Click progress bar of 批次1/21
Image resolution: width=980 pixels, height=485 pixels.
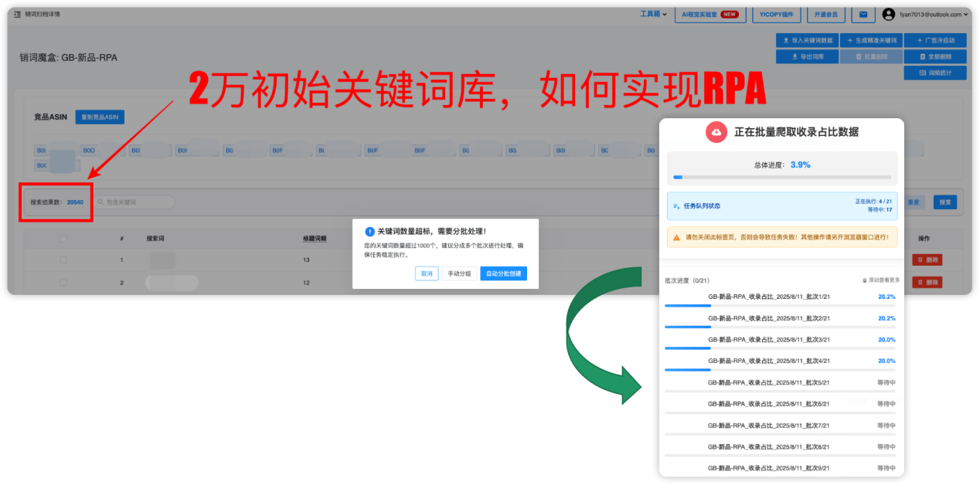(781, 306)
